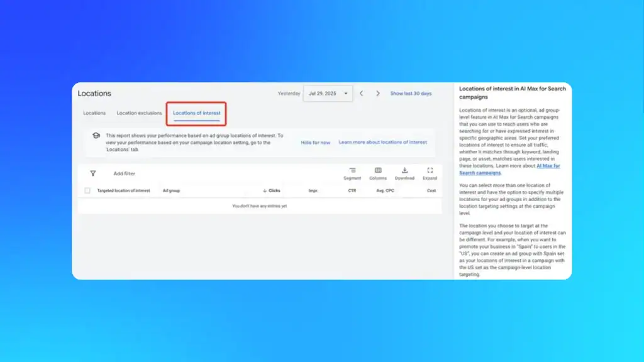This screenshot has width=644, height=362.
Task: Sort by CTR column header
Action: click(352, 190)
